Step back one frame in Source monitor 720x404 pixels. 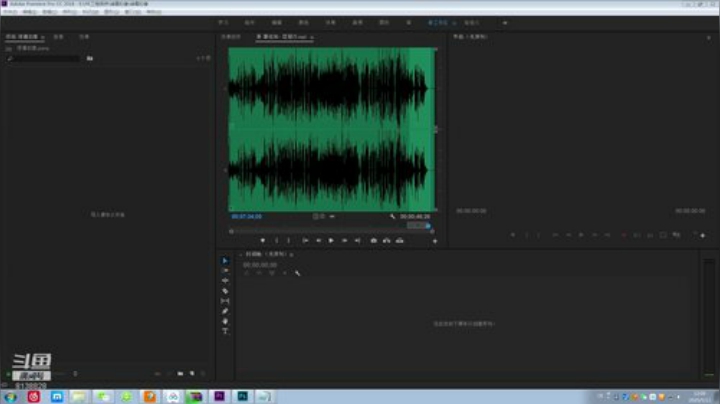[318, 241]
